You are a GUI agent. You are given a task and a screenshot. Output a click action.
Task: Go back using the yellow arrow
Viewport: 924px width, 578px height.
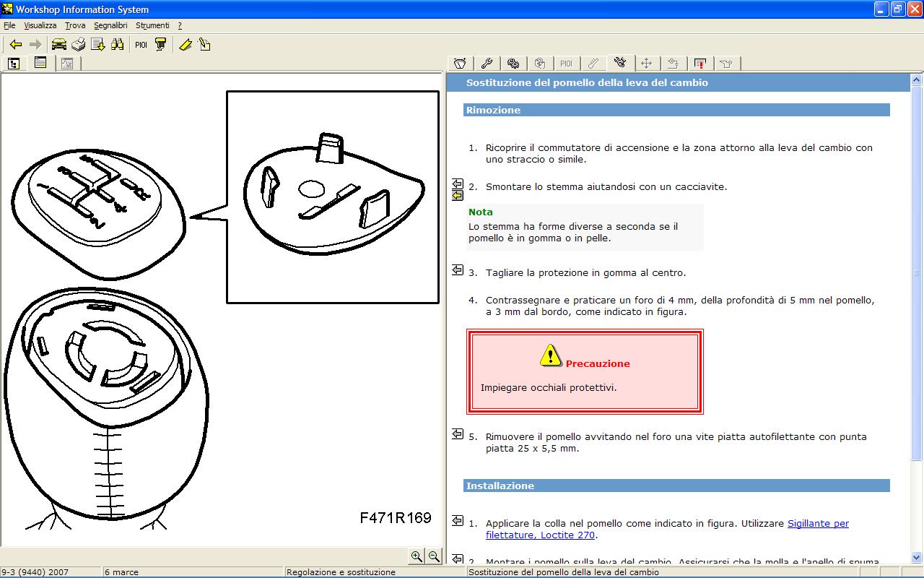[x=16, y=45]
